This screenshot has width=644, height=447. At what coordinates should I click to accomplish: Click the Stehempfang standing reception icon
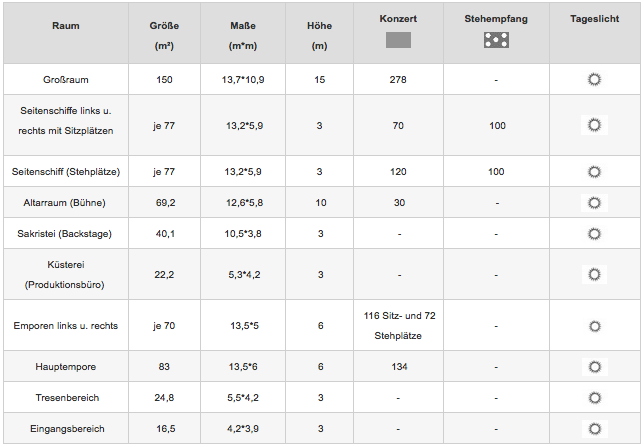pos(496,40)
